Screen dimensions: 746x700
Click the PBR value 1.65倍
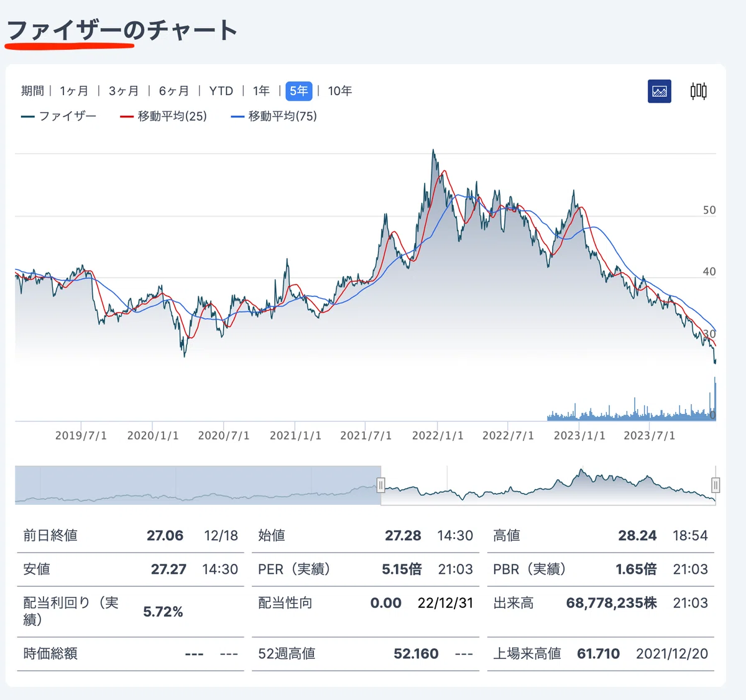coord(636,569)
